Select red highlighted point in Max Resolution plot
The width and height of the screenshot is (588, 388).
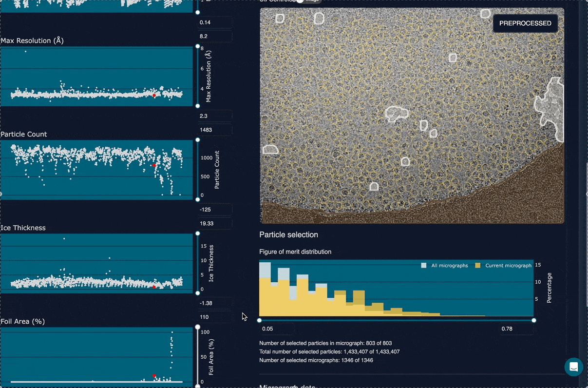coord(154,96)
